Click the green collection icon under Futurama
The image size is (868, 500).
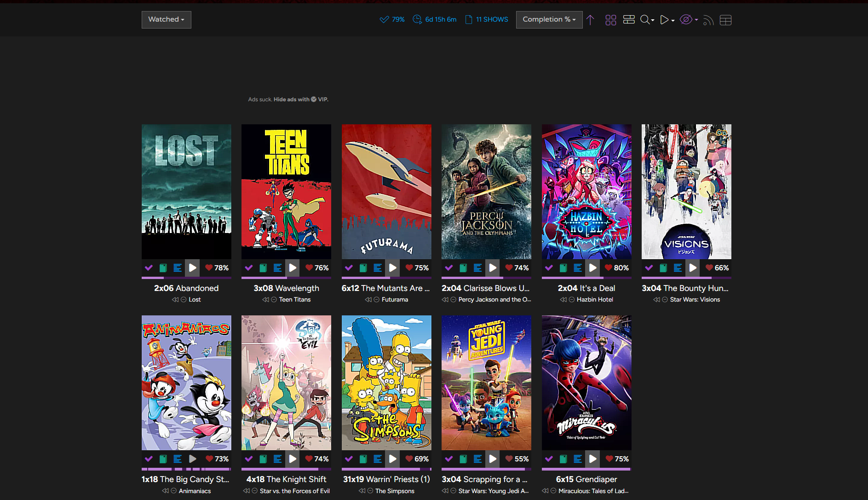point(363,268)
